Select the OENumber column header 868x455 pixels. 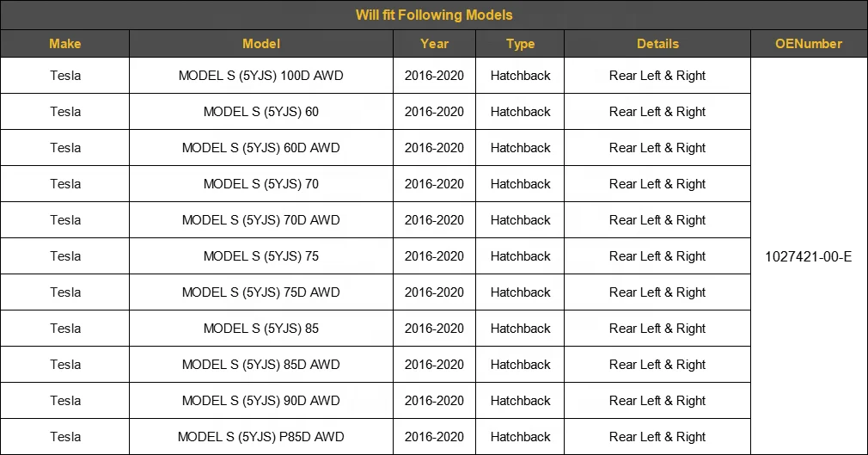(x=808, y=44)
